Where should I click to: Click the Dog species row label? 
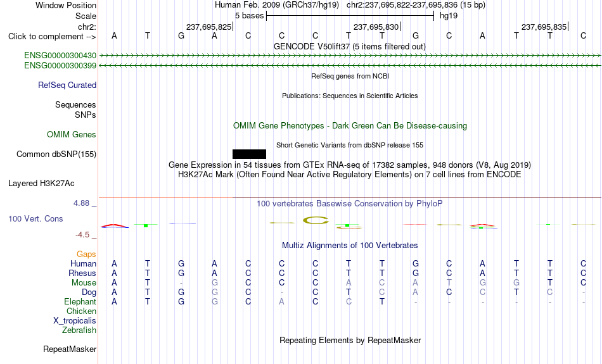tap(89, 292)
